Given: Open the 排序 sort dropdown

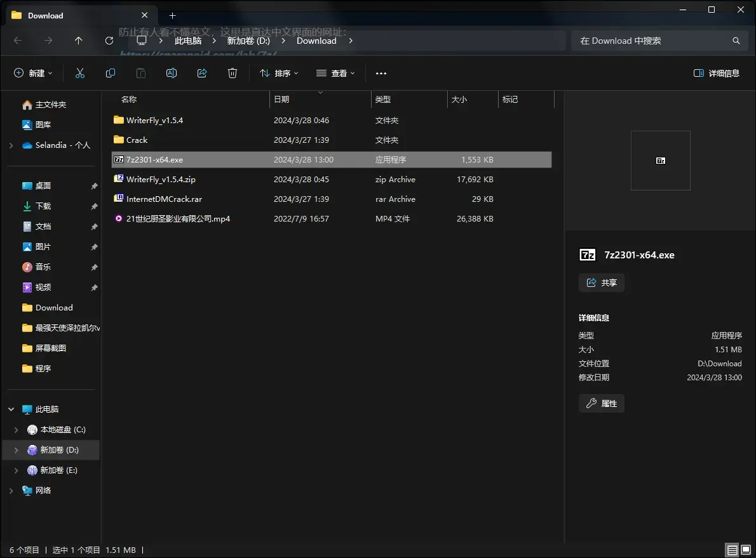Looking at the screenshot, I should [x=279, y=73].
